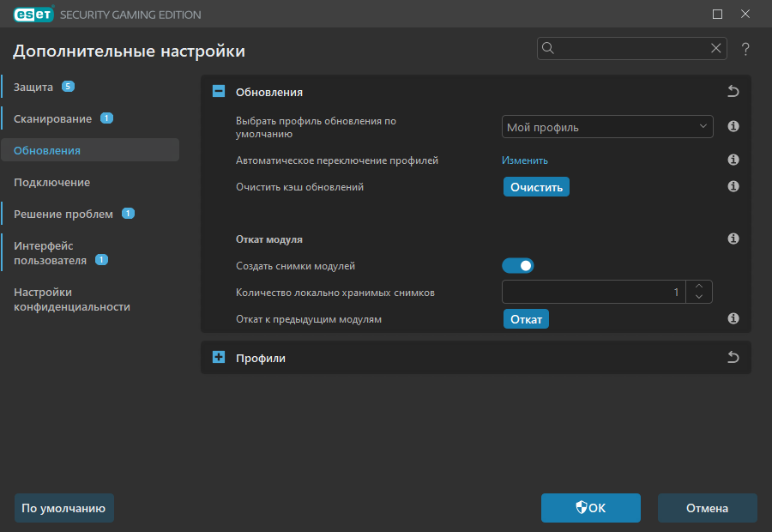Image resolution: width=772 pixels, height=532 pixels.
Task: Maximize the ESET settings window
Action: pos(717,15)
